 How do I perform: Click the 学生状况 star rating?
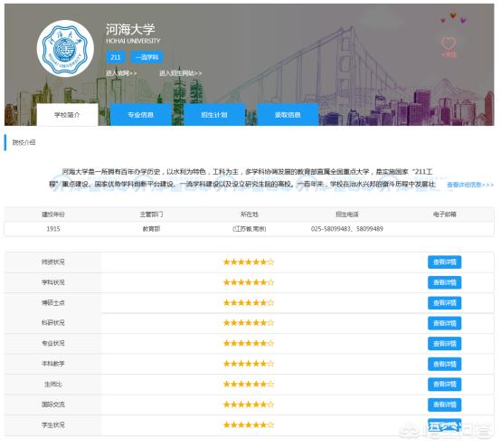pos(249,425)
